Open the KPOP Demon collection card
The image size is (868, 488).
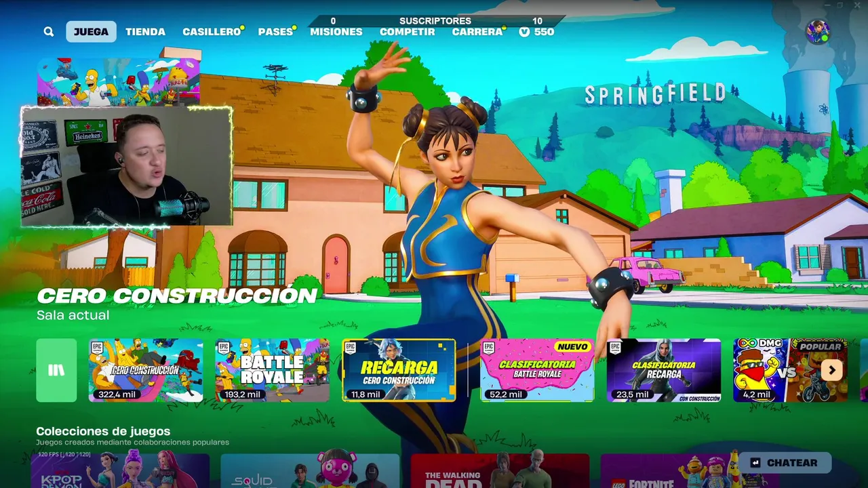click(x=120, y=471)
